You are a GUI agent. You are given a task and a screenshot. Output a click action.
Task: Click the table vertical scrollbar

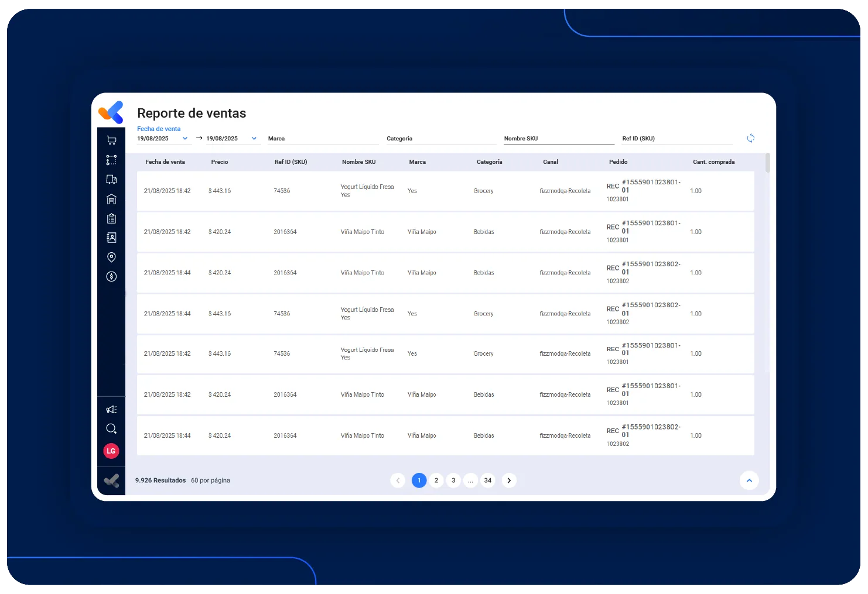[x=768, y=163]
